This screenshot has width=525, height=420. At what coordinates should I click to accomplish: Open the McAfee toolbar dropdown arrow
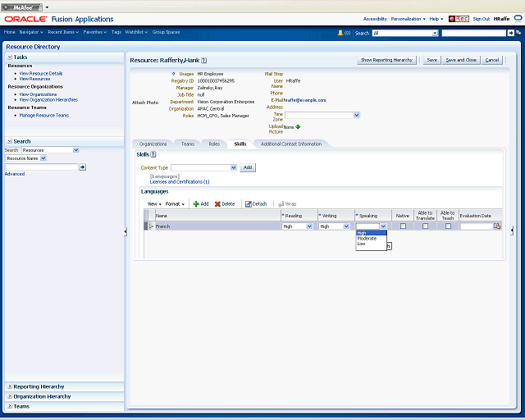click(x=48, y=7)
